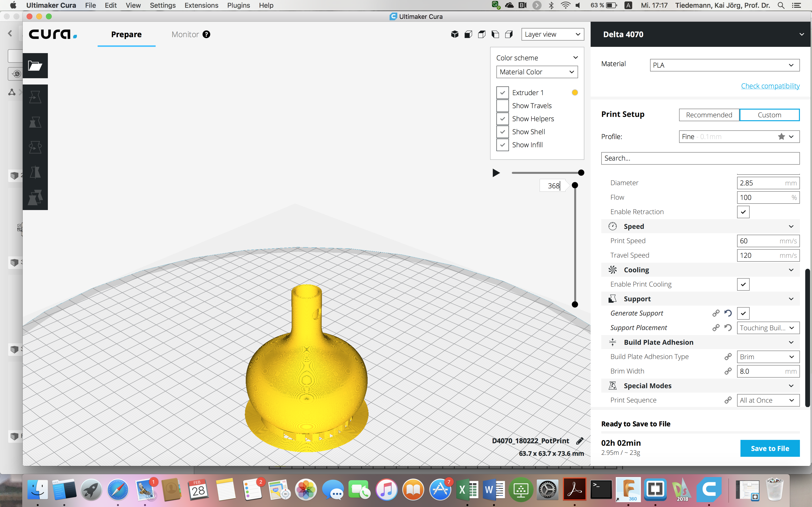Click the pencil icon to rename print job
This screenshot has width=812, height=507.
click(x=580, y=441)
